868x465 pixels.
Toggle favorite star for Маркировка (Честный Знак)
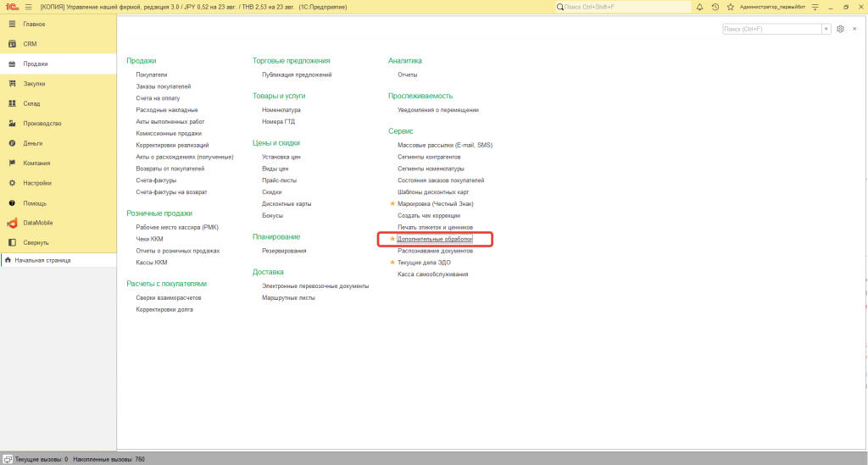(x=392, y=203)
